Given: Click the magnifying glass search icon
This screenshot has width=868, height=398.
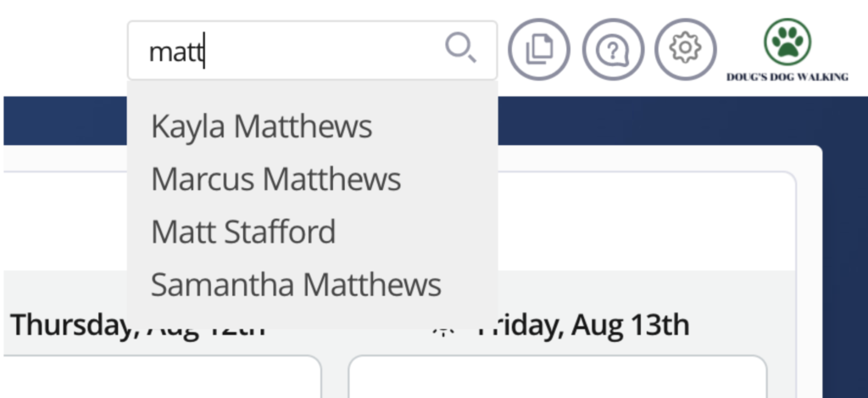Looking at the screenshot, I should click(460, 48).
